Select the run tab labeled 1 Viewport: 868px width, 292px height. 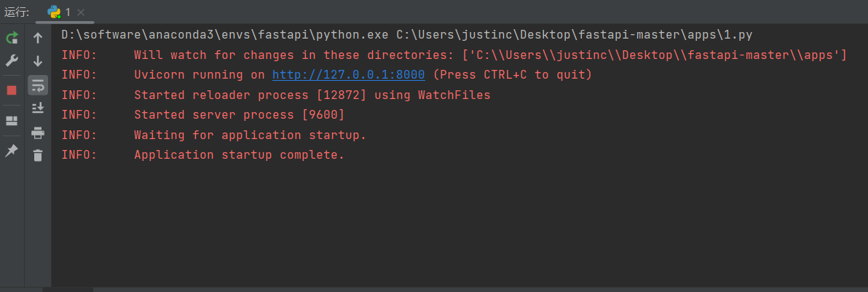pos(60,12)
